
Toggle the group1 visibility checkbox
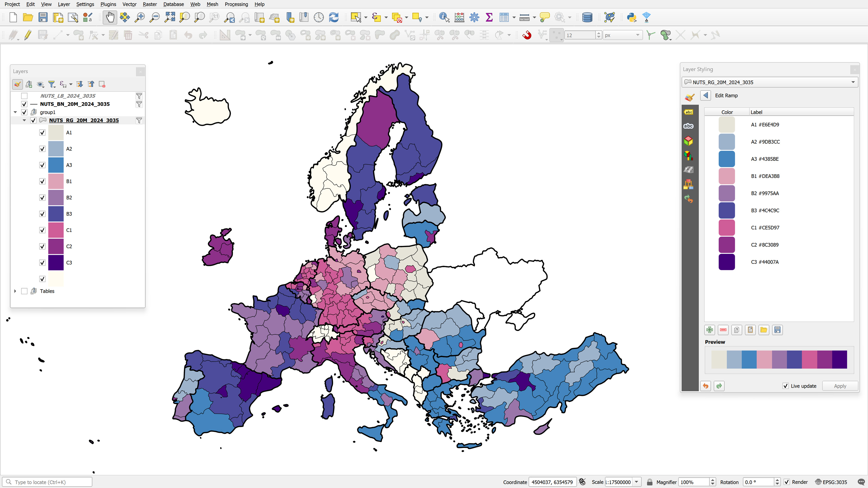click(24, 112)
